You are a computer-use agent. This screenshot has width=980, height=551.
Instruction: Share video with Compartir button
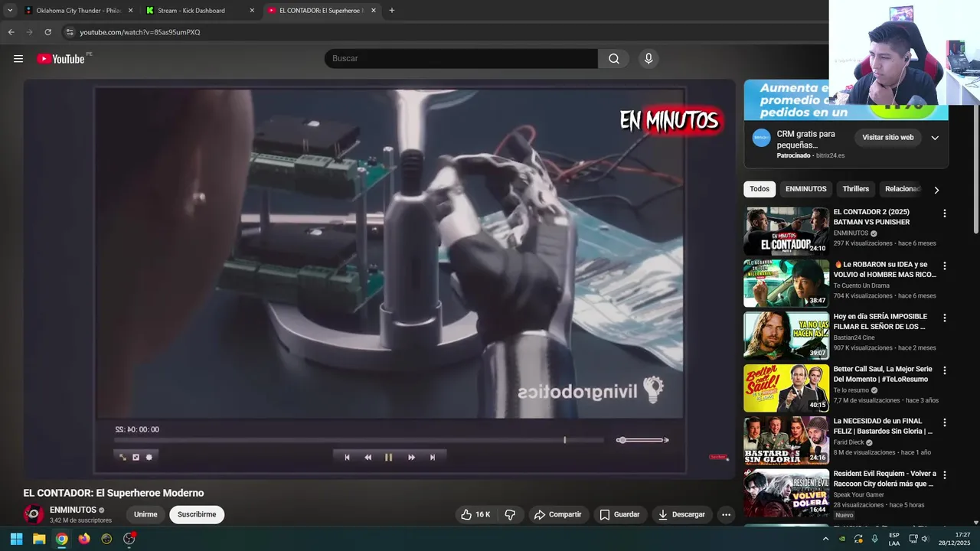click(x=558, y=514)
